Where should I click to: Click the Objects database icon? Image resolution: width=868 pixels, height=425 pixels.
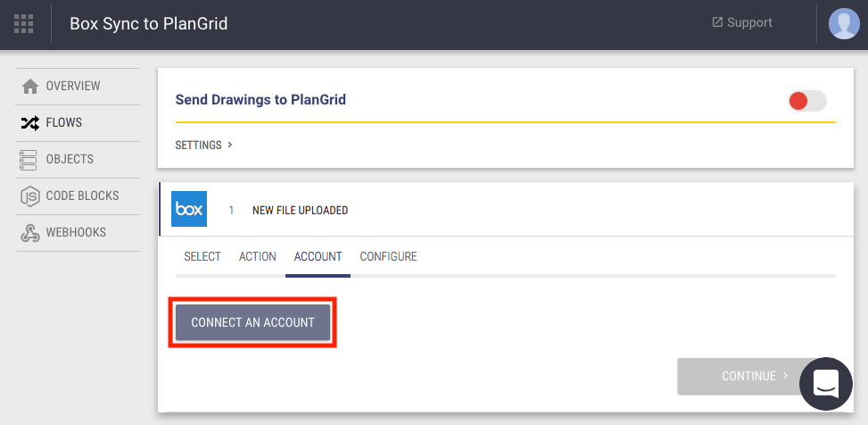pyautogui.click(x=30, y=160)
